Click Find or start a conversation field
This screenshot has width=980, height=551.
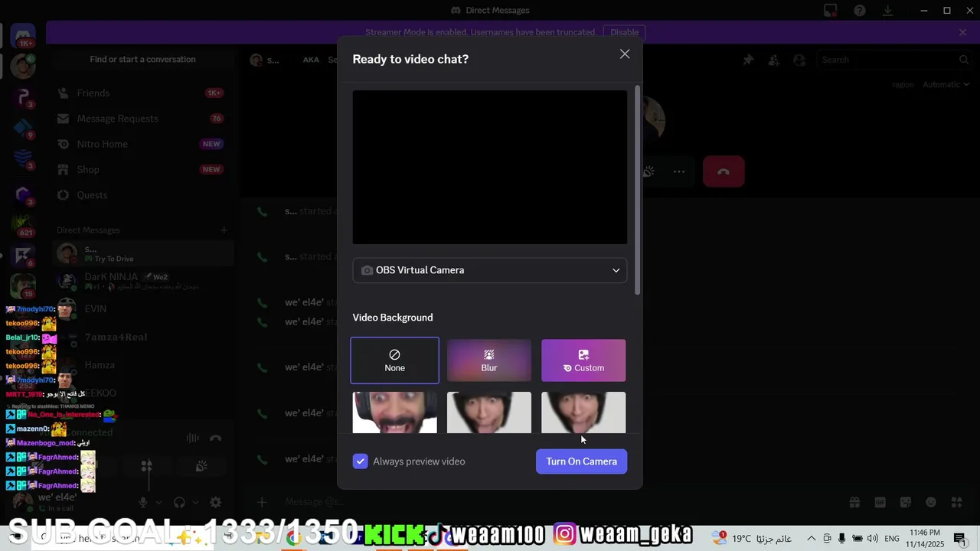point(142,60)
